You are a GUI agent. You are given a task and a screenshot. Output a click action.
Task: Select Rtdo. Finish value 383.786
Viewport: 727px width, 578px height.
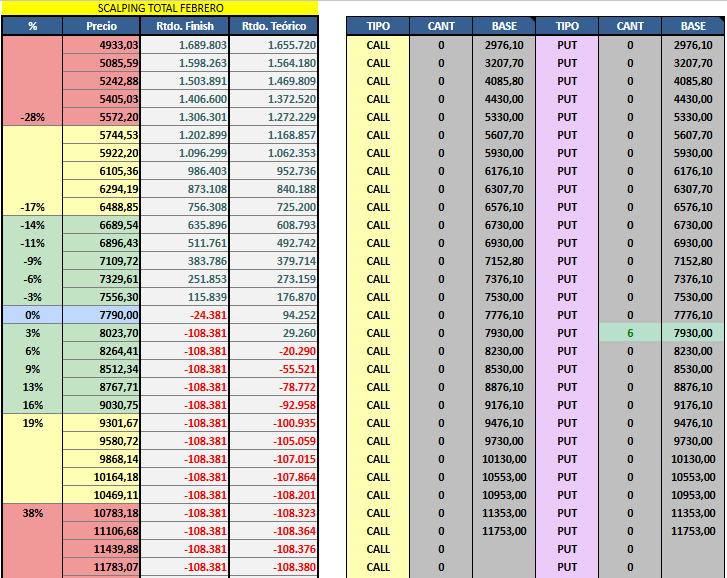(185, 261)
